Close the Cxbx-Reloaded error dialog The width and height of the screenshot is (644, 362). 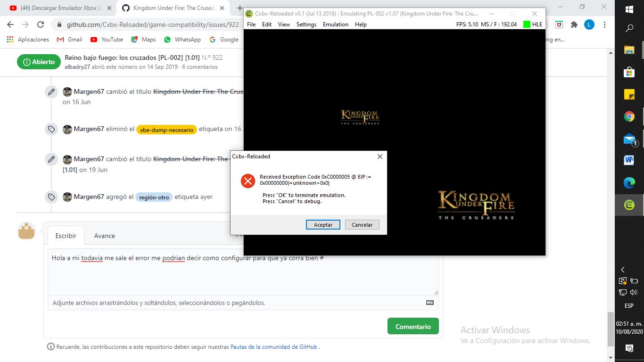click(x=380, y=156)
